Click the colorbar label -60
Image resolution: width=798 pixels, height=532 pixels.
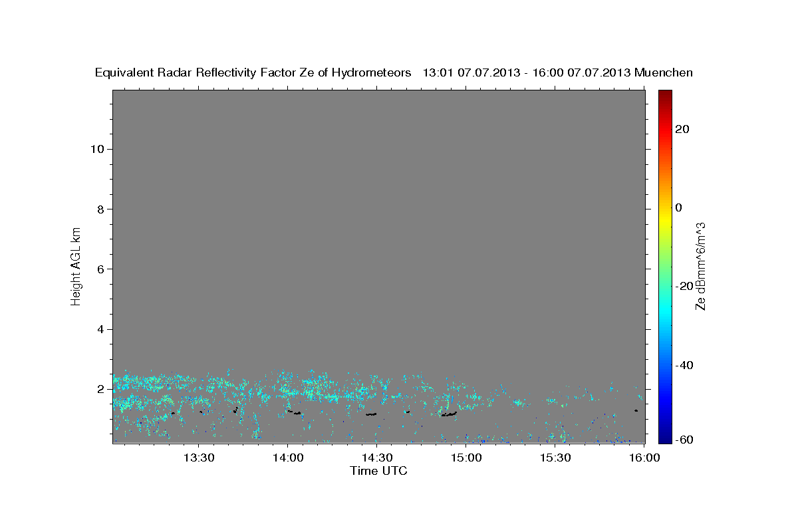coord(683,439)
